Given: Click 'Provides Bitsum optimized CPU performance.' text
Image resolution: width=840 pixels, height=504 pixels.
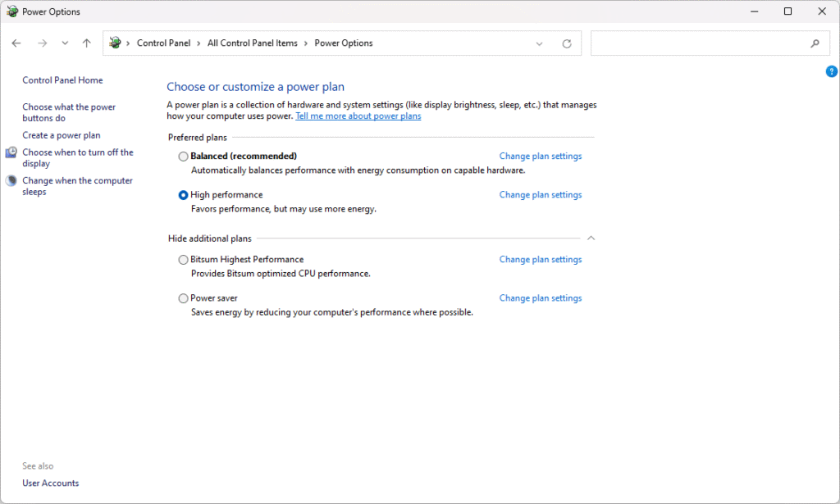Looking at the screenshot, I should tap(281, 274).
